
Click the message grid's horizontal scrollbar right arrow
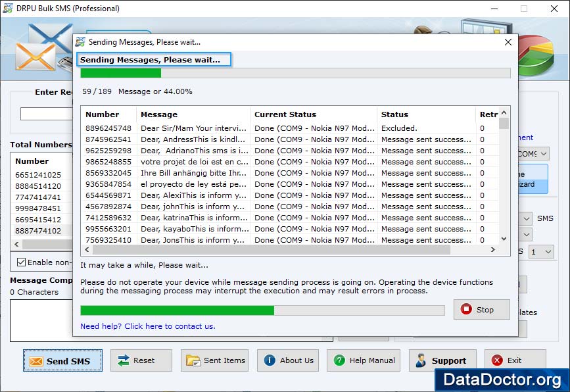point(493,249)
